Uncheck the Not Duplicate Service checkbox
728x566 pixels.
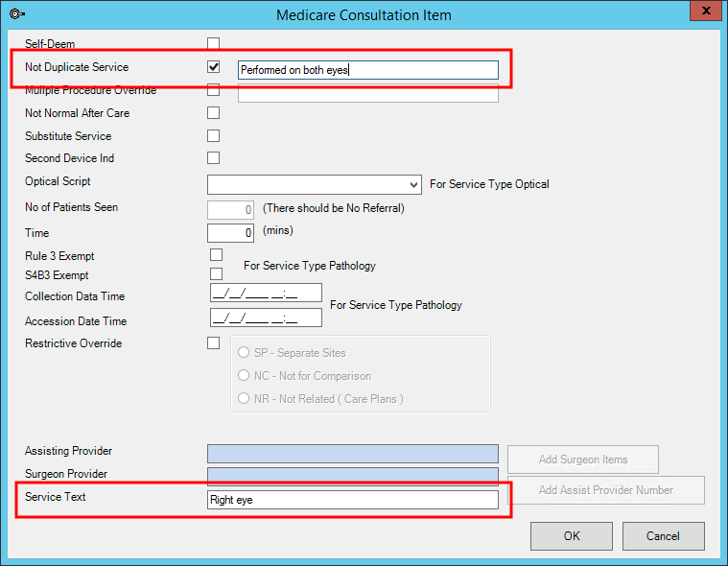(x=214, y=67)
